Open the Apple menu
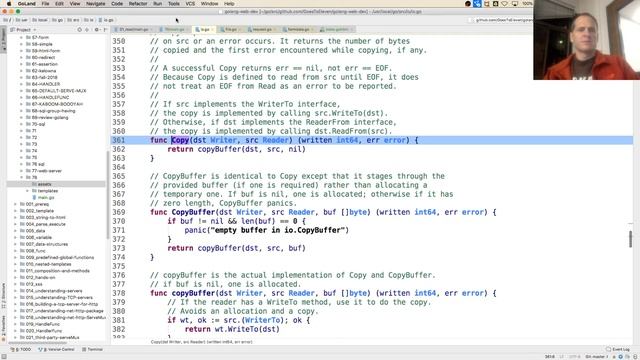The width and height of the screenshot is (640, 360). [x=9, y=4]
